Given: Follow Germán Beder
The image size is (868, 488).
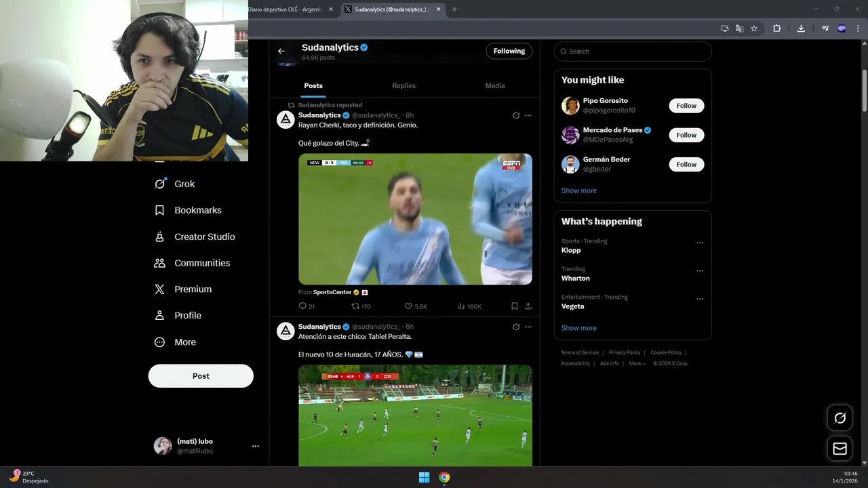Looking at the screenshot, I should coord(686,164).
